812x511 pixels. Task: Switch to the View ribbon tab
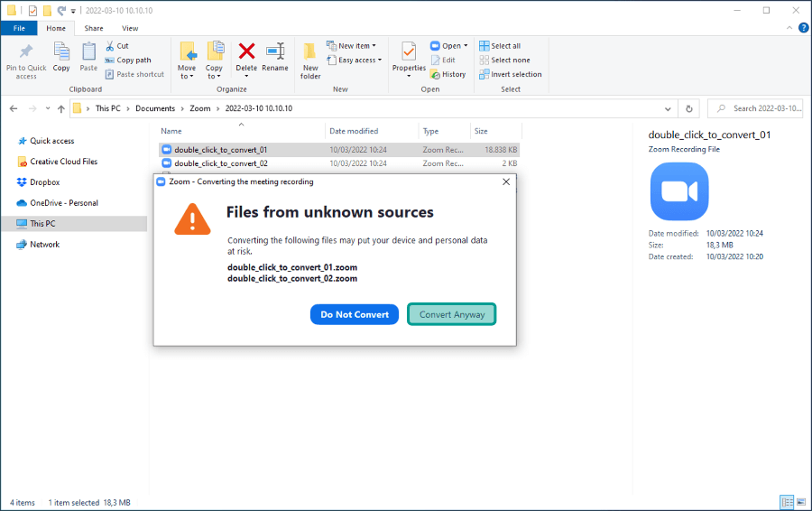[130, 28]
